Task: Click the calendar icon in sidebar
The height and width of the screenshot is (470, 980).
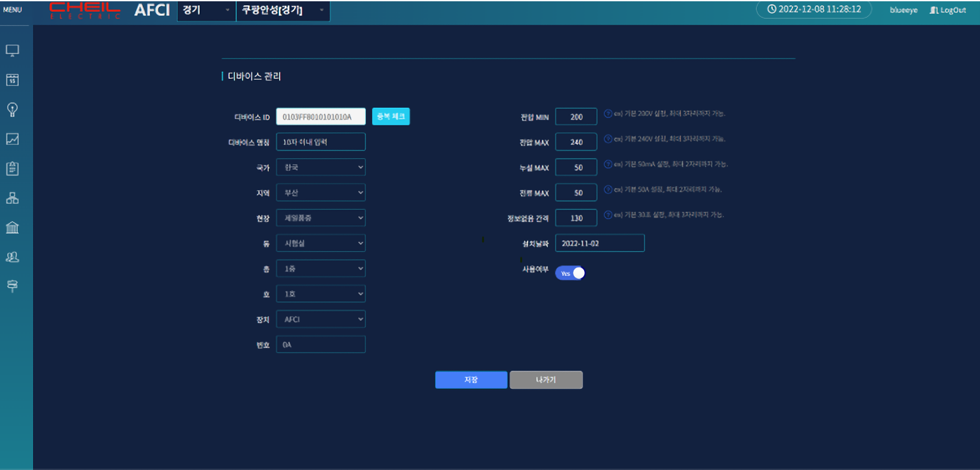Action: click(12, 80)
